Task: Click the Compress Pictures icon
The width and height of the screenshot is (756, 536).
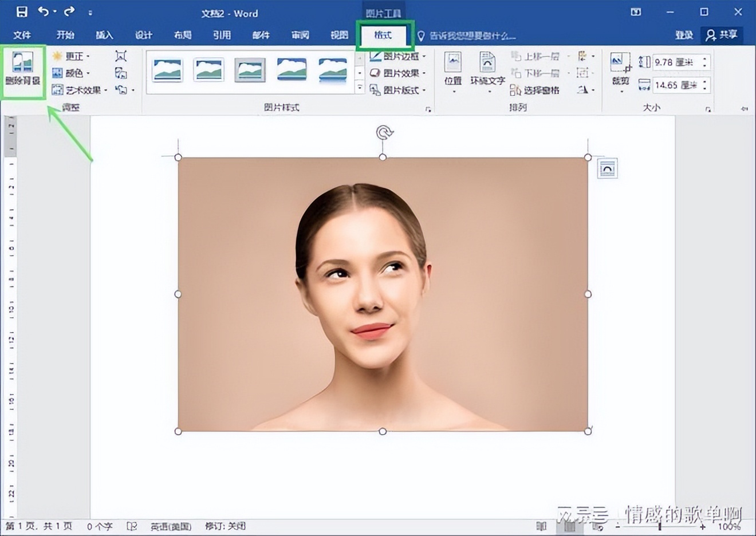Action: click(x=121, y=56)
